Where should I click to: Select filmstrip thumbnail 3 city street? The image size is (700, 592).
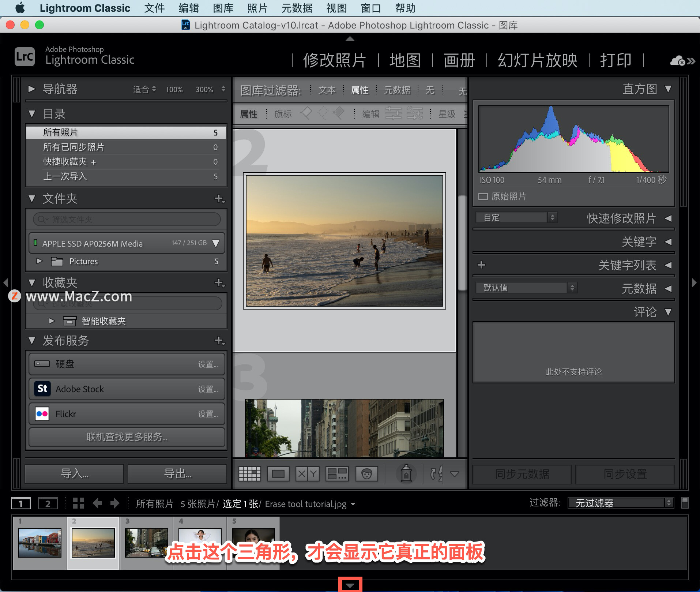coord(147,543)
